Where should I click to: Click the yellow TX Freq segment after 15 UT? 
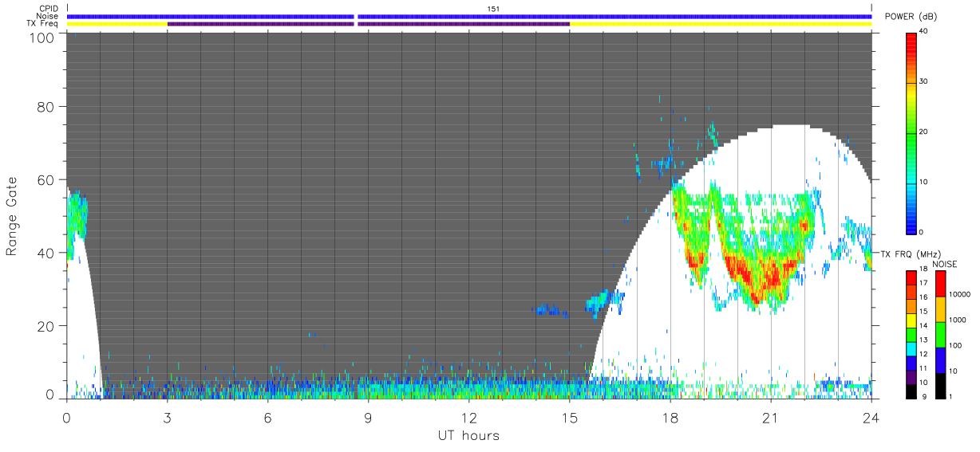[x=721, y=24]
